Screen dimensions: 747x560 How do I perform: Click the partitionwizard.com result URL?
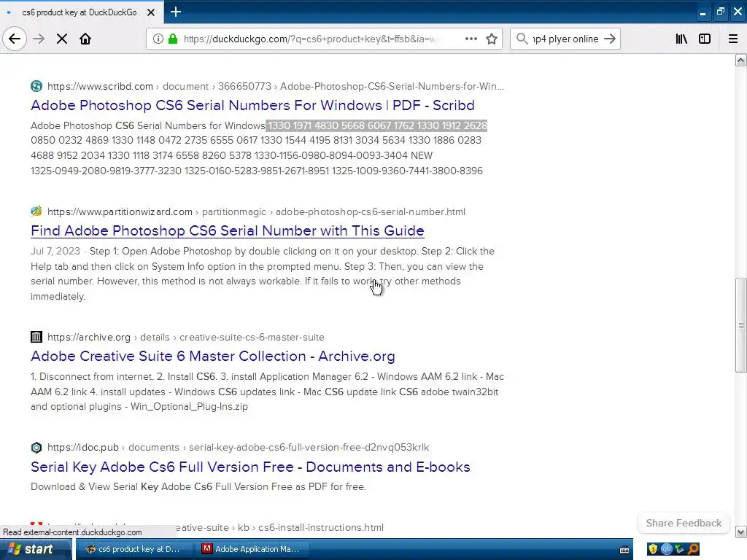pos(256,211)
